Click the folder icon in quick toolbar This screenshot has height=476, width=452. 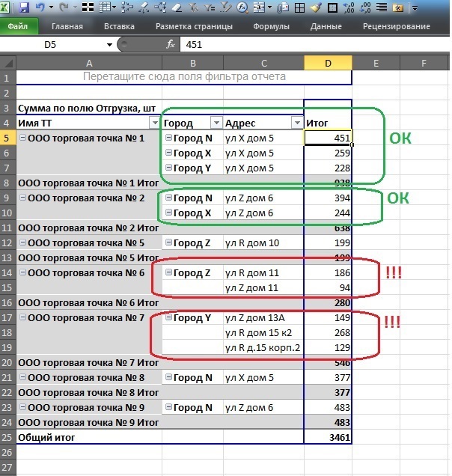(397, 7)
